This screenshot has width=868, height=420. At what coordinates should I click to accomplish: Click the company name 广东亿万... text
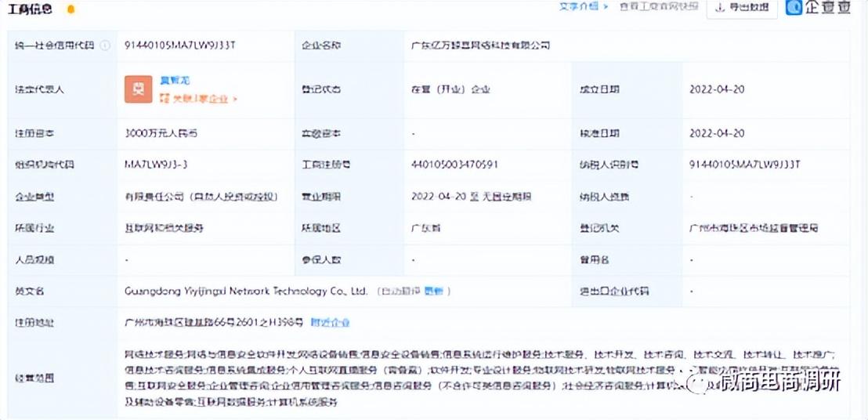pos(481,45)
